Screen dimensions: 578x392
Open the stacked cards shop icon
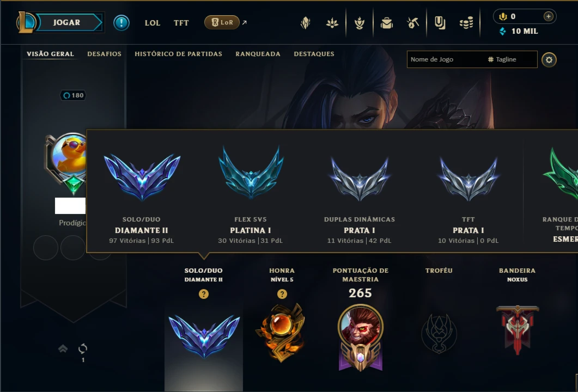click(x=440, y=23)
